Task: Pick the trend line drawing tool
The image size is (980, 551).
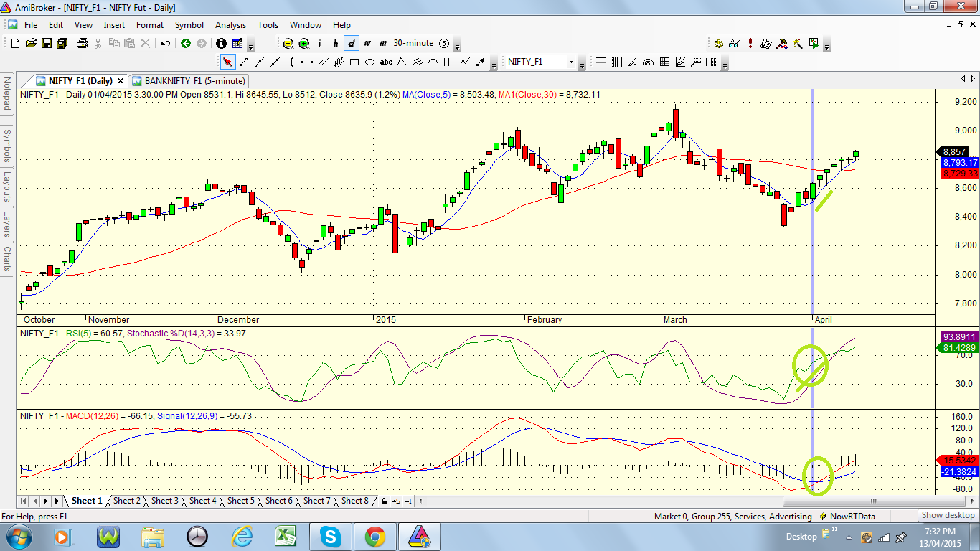Action: (244, 62)
